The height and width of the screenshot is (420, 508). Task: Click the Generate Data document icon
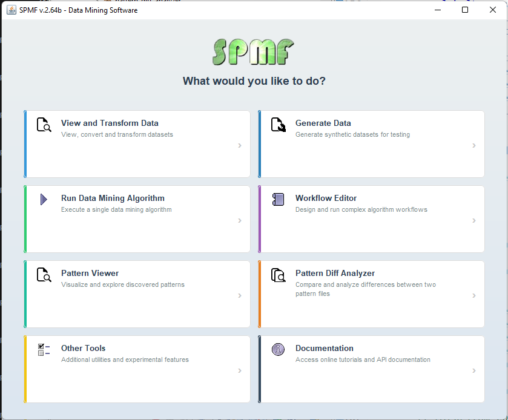click(x=278, y=125)
